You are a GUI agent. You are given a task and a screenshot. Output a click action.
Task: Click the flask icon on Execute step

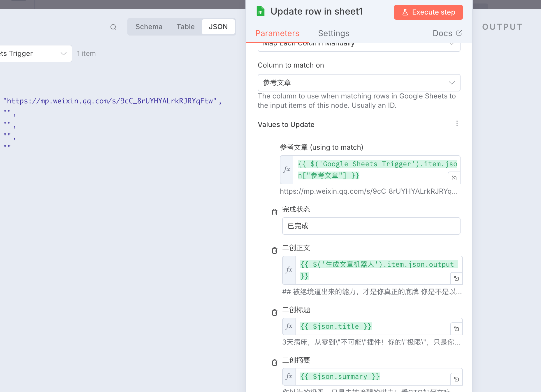(x=405, y=12)
